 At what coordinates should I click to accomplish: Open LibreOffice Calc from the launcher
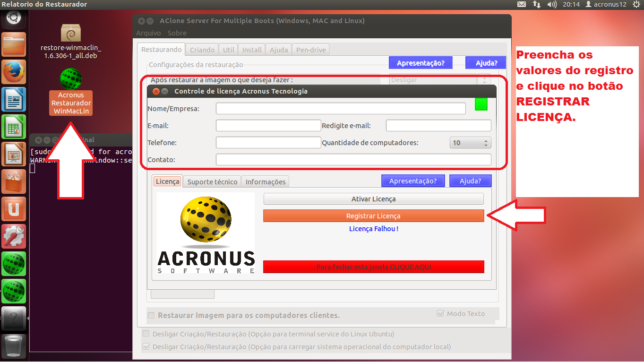click(14, 127)
